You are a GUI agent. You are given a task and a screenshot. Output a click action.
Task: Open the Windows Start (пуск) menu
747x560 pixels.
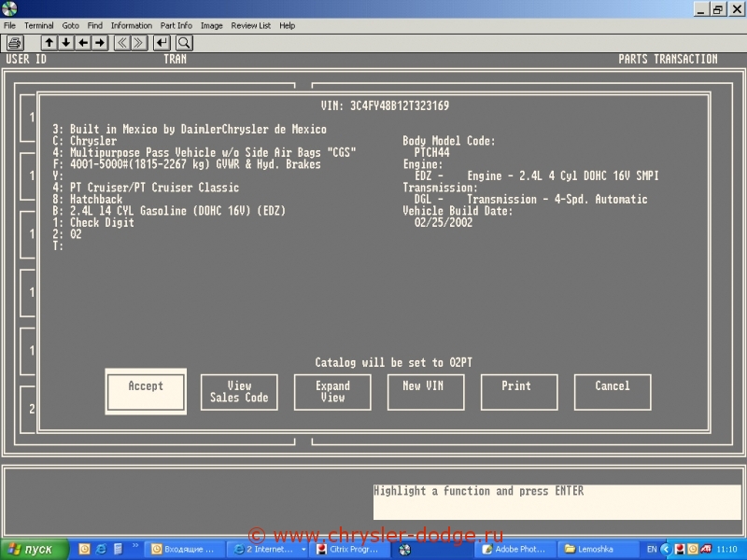click(x=35, y=550)
